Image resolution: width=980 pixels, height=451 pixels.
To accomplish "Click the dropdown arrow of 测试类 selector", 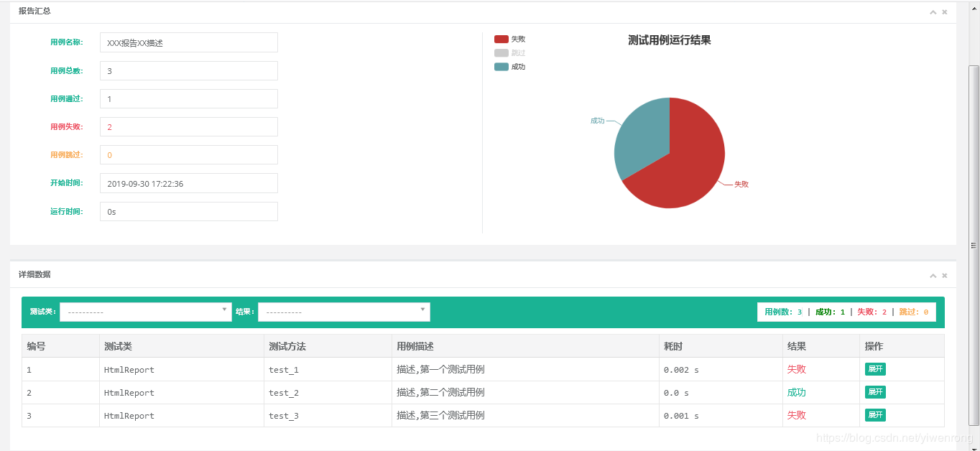I will 224,312.
